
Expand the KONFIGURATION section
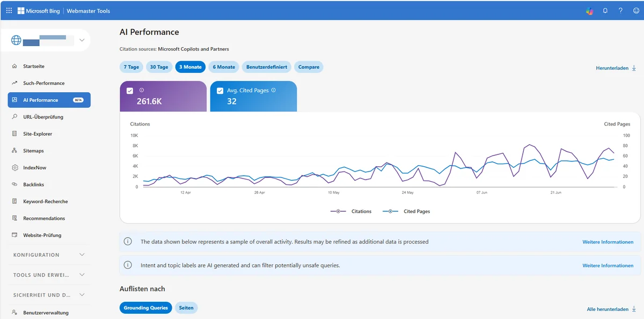[49, 255]
